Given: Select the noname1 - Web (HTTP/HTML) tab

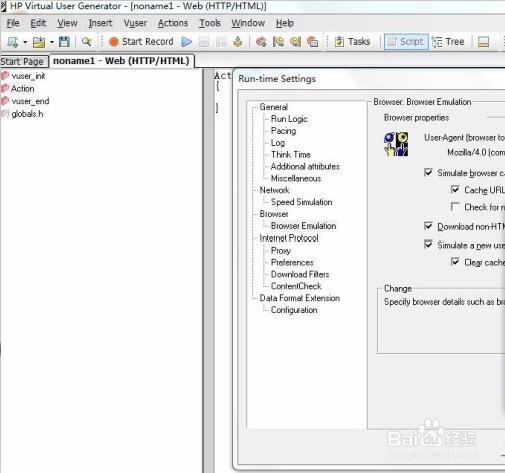Looking at the screenshot, I should [x=121, y=61].
